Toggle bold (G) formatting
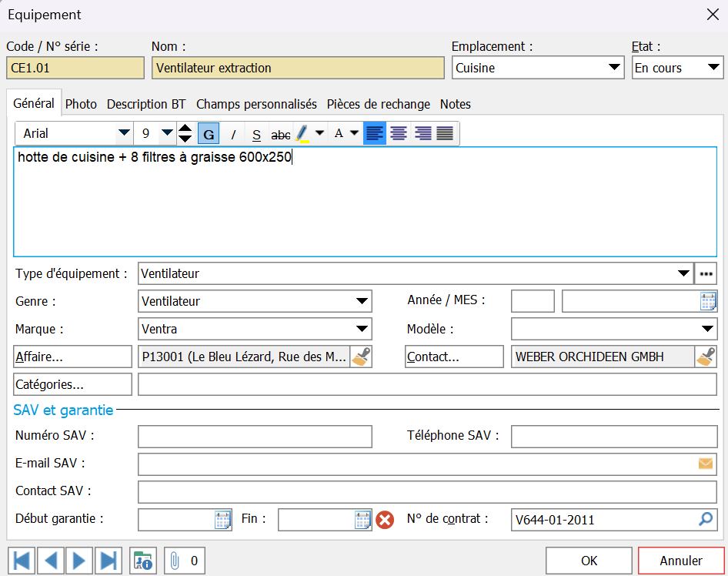Screen dimensions: 728x576 (209, 134)
